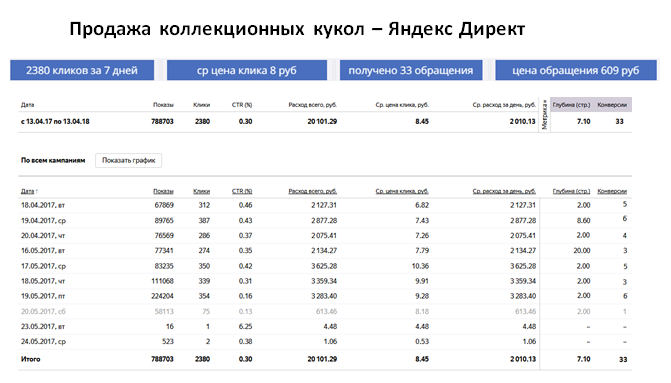Select row date 23.05.2017, вт

coord(43,327)
